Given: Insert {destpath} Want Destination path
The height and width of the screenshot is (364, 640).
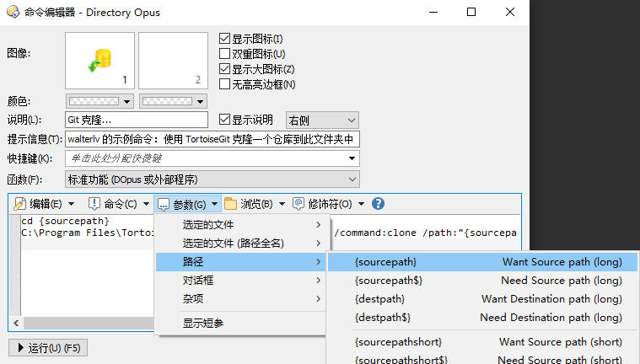Looking at the screenshot, I should tap(482, 299).
